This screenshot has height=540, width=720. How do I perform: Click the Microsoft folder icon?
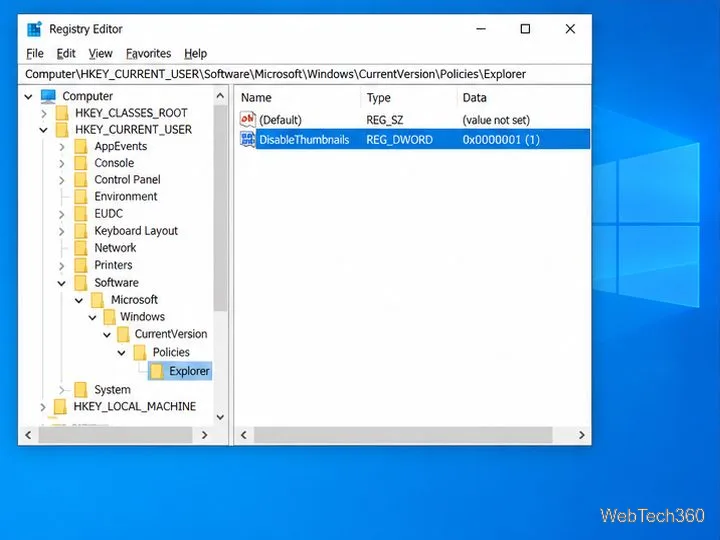coord(97,300)
